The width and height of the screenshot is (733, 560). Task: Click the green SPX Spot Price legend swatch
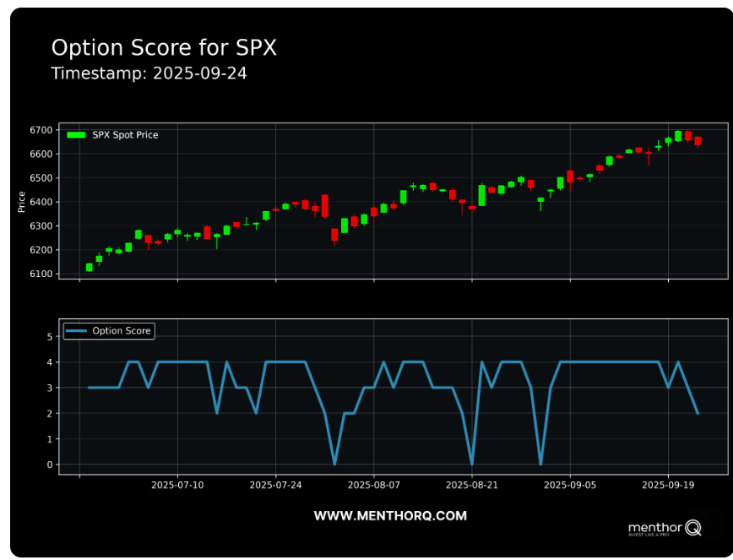coord(76,135)
